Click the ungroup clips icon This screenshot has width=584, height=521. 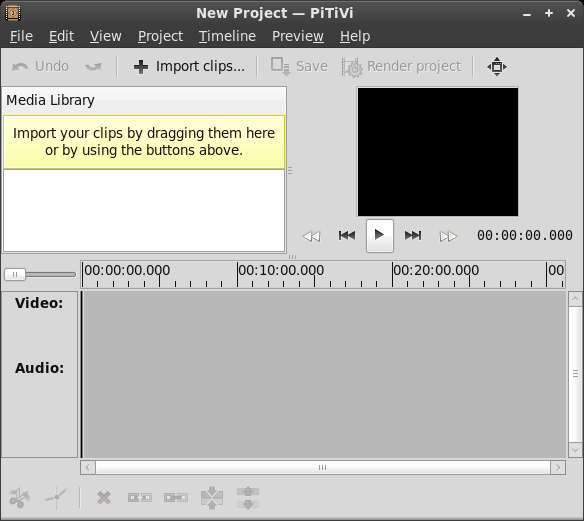click(248, 498)
